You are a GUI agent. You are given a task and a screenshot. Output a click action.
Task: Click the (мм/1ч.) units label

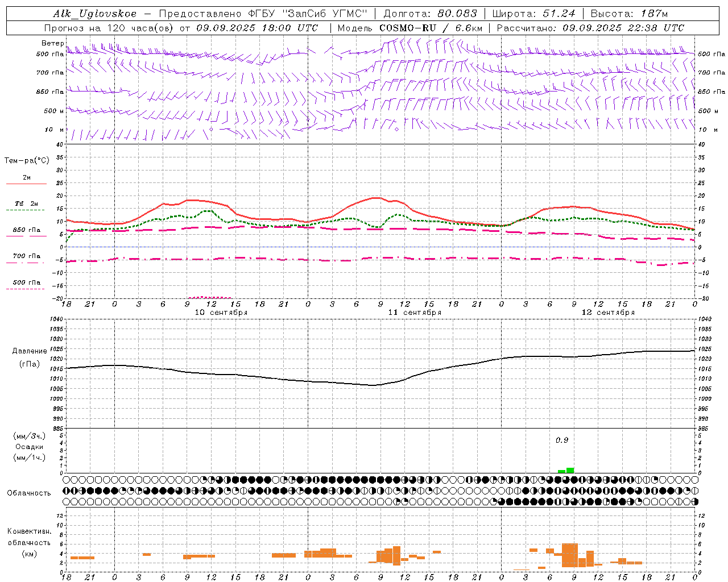[x=29, y=458]
